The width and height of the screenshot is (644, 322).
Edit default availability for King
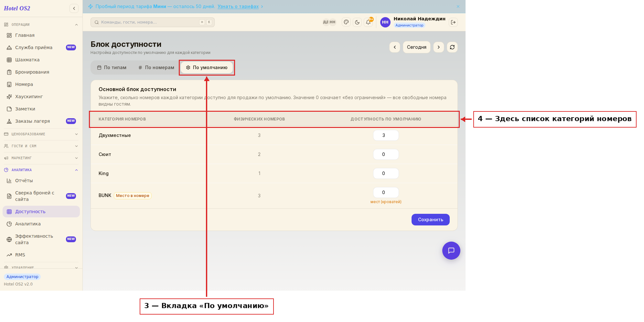pos(386,173)
